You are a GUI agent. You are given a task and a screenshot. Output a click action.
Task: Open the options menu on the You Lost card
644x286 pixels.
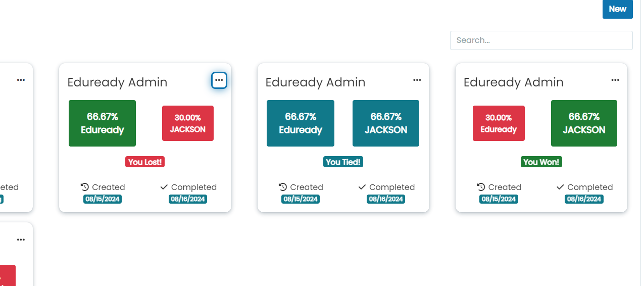coord(219,80)
